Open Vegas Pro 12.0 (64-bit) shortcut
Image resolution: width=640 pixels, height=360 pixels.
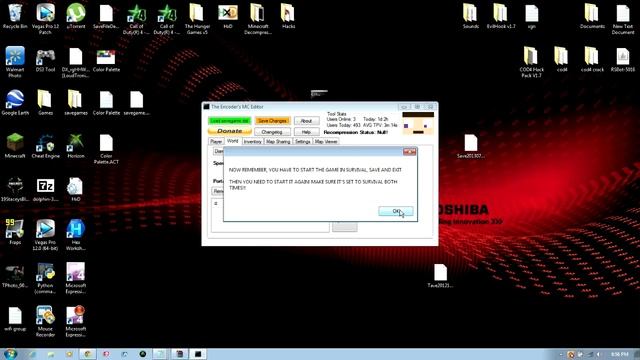point(45,235)
